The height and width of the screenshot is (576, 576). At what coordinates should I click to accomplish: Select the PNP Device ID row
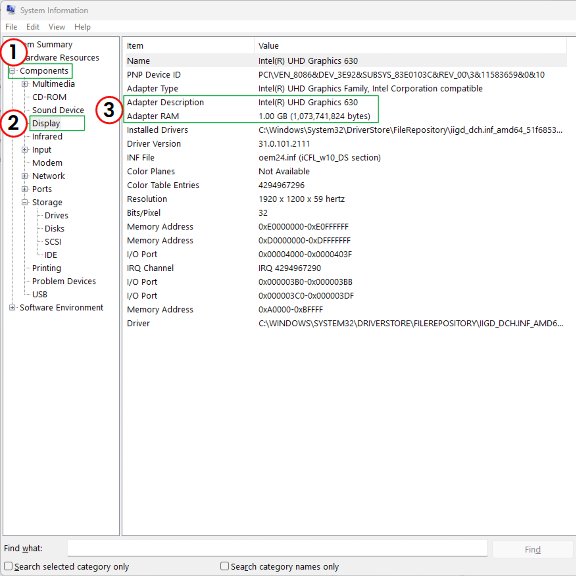(x=345, y=75)
